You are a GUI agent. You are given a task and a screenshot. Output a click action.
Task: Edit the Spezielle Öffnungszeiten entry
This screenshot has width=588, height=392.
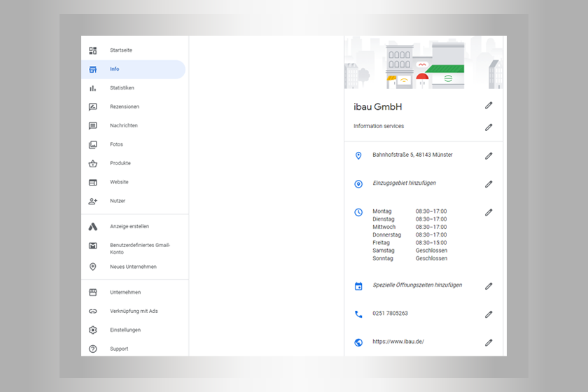click(489, 286)
